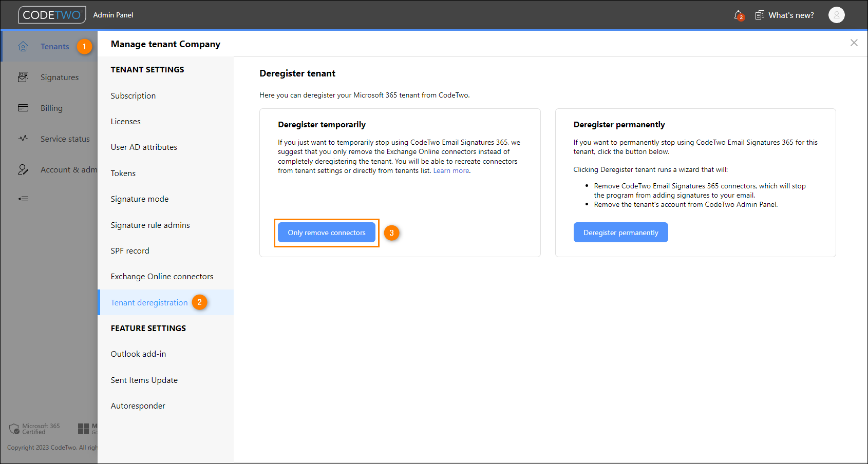Click the Deregister tenant heading
Image resolution: width=868 pixels, height=464 pixels.
tap(297, 73)
